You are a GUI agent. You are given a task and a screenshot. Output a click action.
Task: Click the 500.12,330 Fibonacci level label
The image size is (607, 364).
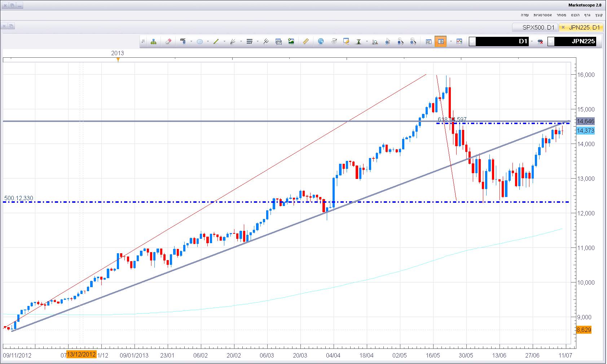click(19, 198)
